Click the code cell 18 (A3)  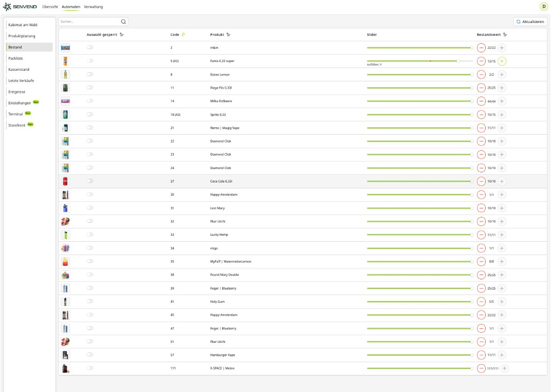click(175, 114)
